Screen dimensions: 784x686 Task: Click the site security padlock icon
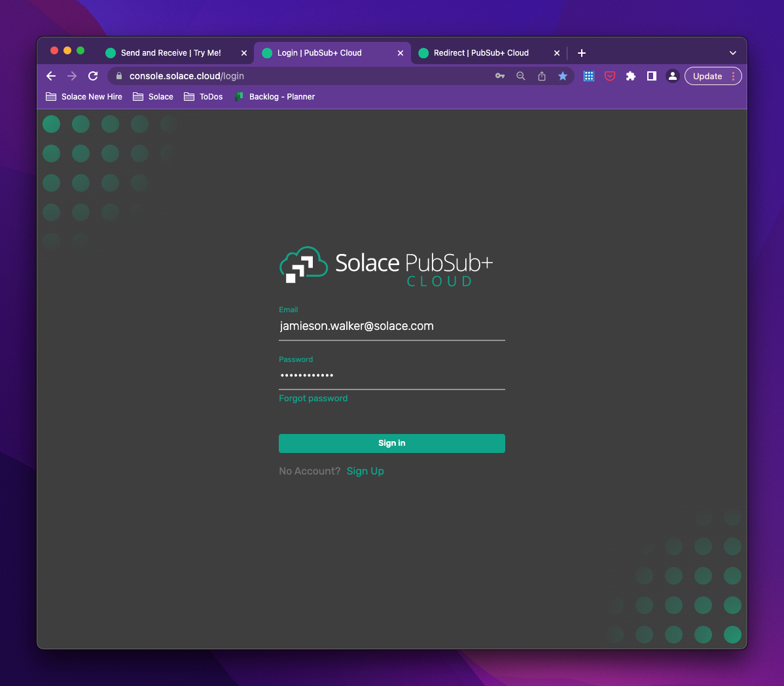pos(118,76)
